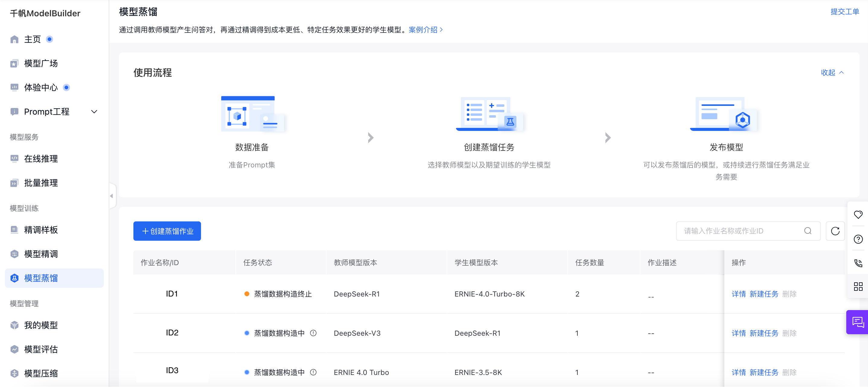The width and height of the screenshot is (868, 387).
Task: Refresh the distillation job list
Action: click(x=835, y=231)
